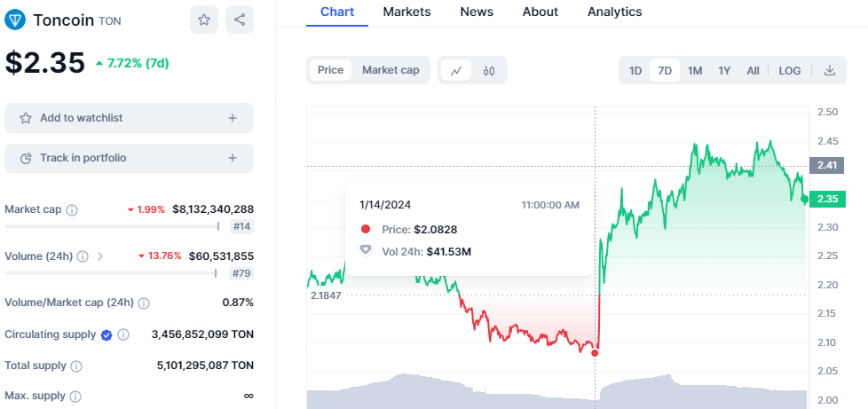Open the share options icon
The height and width of the screenshot is (409, 868).
[x=240, y=20]
